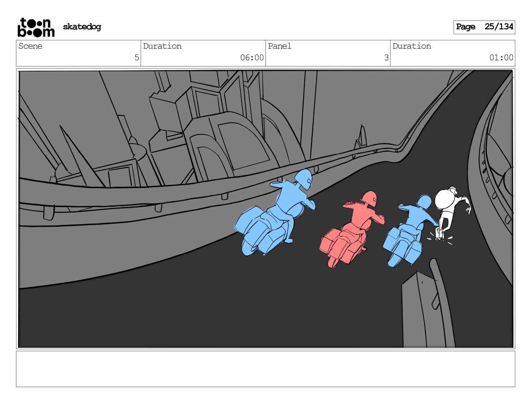Click the page number box "Page 25/134"
The image size is (532, 411).
[484, 27]
